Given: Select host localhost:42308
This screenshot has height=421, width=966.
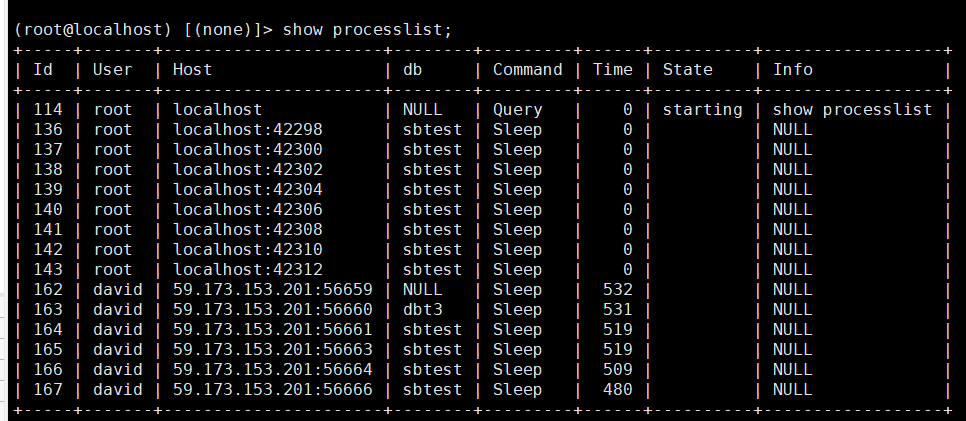Looking at the screenshot, I should click(248, 229).
